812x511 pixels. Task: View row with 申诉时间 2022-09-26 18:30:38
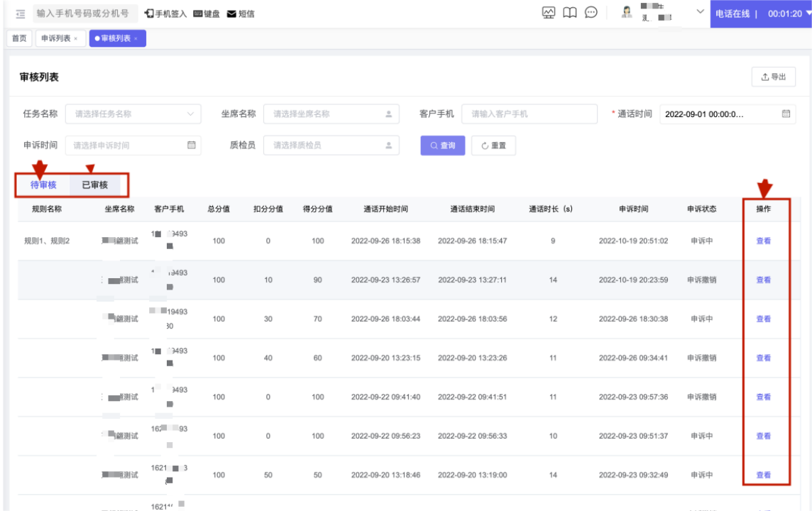click(763, 319)
